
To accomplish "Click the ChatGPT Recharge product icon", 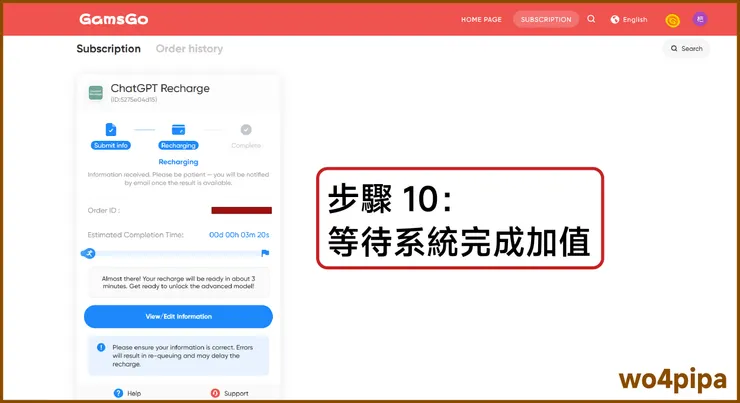I will click(x=96, y=92).
